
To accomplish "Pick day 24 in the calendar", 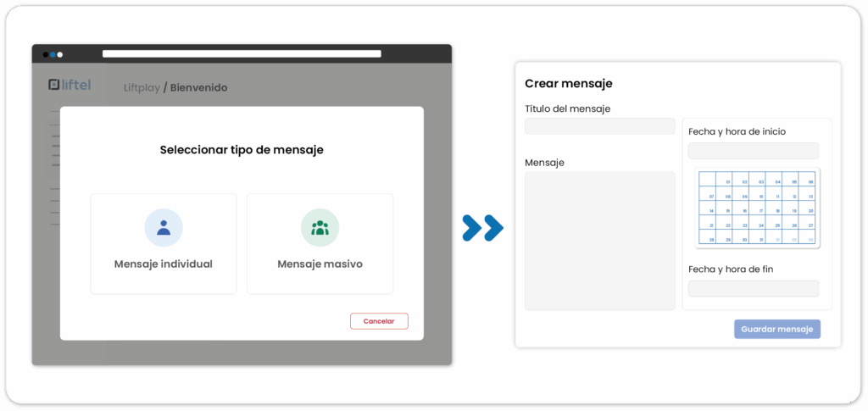I will pos(757,222).
